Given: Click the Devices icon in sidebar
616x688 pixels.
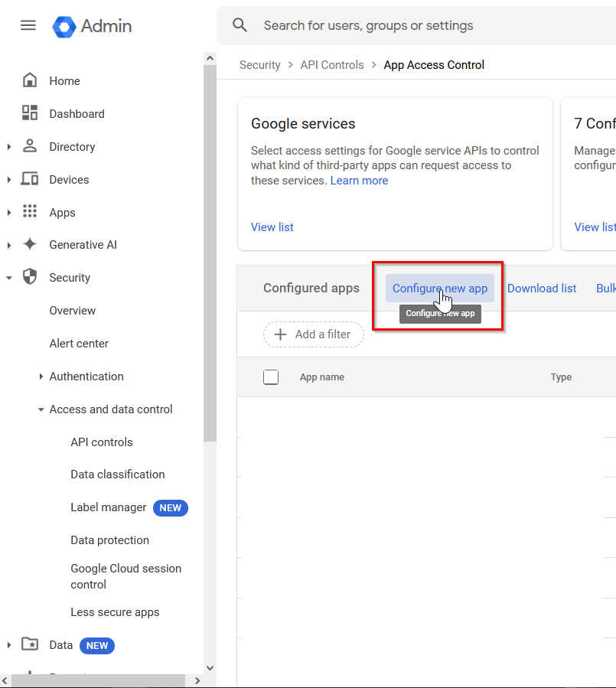Looking at the screenshot, I should [30, 179].
